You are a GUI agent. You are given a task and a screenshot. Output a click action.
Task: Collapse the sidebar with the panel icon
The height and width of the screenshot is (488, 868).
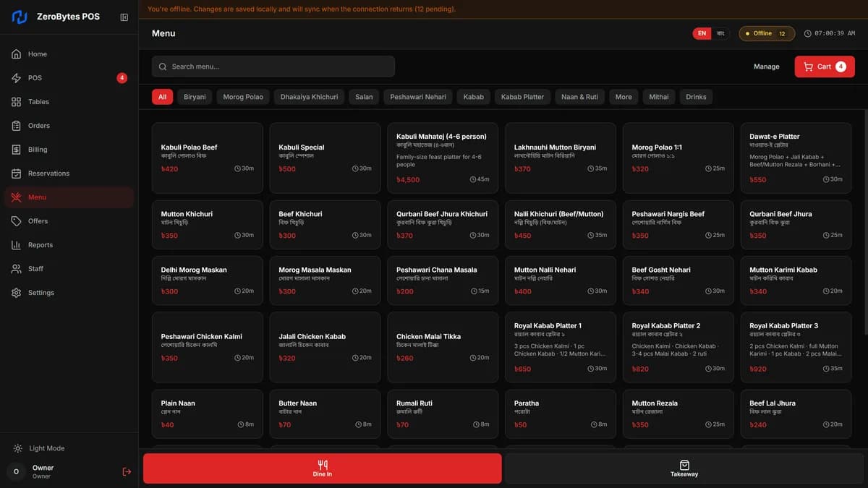pyautogui.click(x=124, y=17)
